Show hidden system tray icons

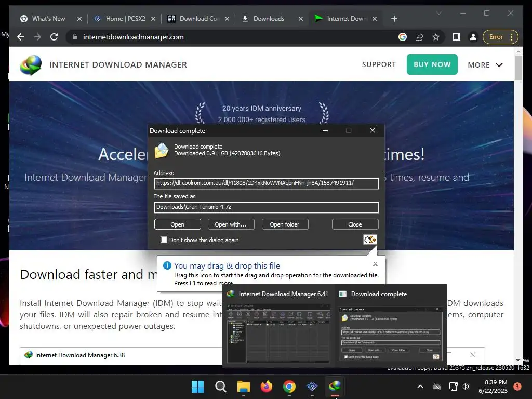coord(420,387)
